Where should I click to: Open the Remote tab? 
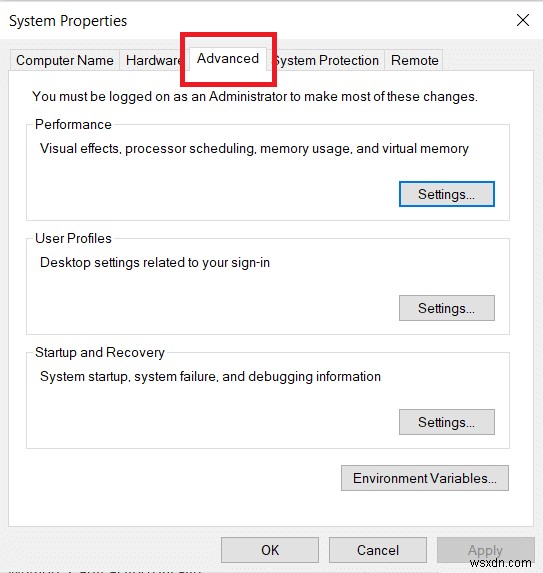coord(414,60)
